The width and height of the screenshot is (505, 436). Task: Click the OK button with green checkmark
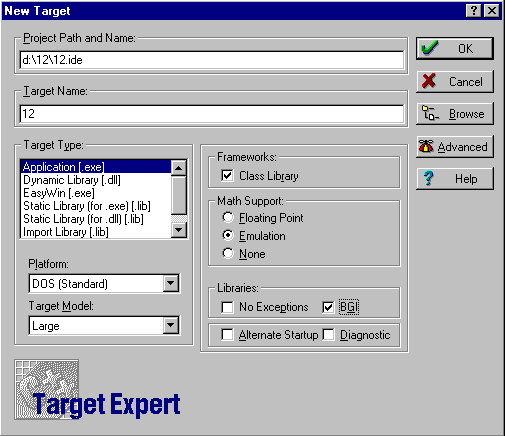pyautogui.click(x=455, y=49)
